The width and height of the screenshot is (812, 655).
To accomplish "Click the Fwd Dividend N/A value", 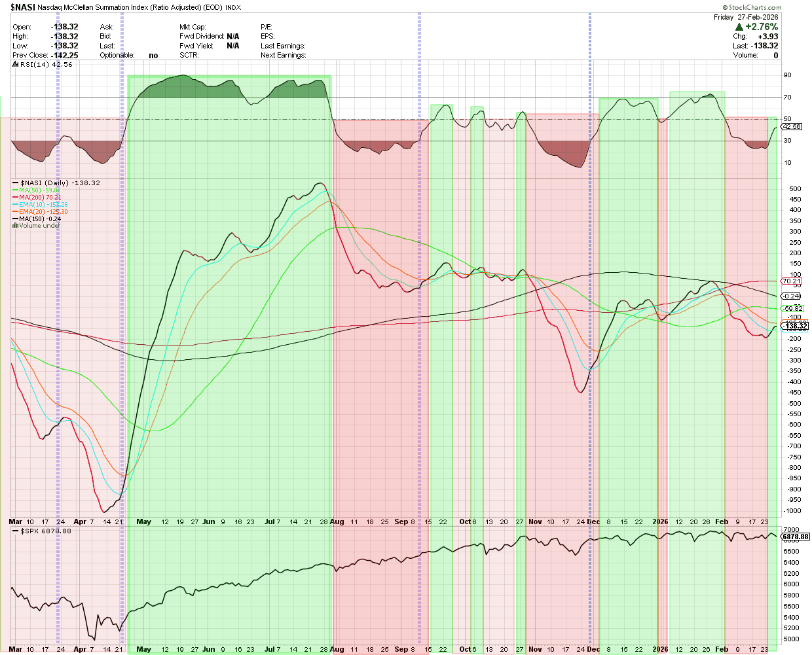I will pyautogui.click(x=232, y=37).
